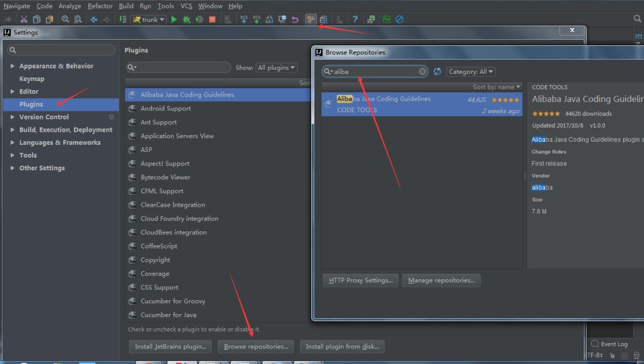Refresh plugin list with circular arrows icon
The image size is (644, 364).
tap(437, 71)
